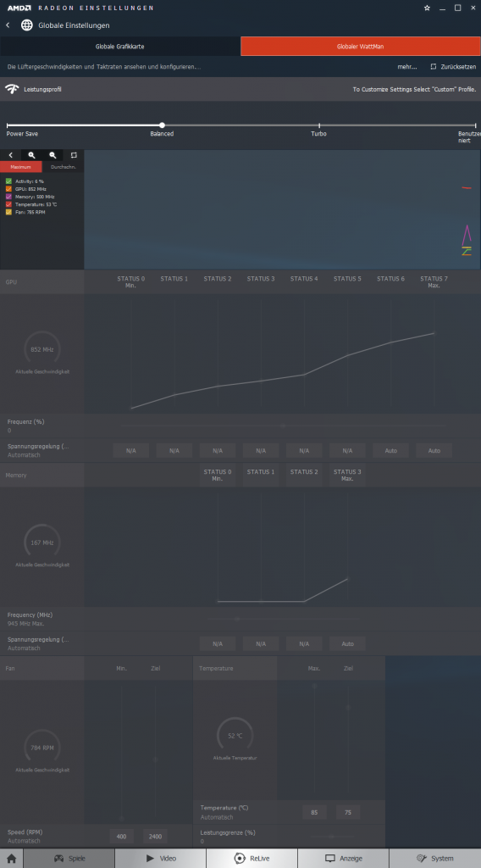Screen dimensions: 481x868
Task: Select Balanced profile on the slider
Action: pos(162,125)
